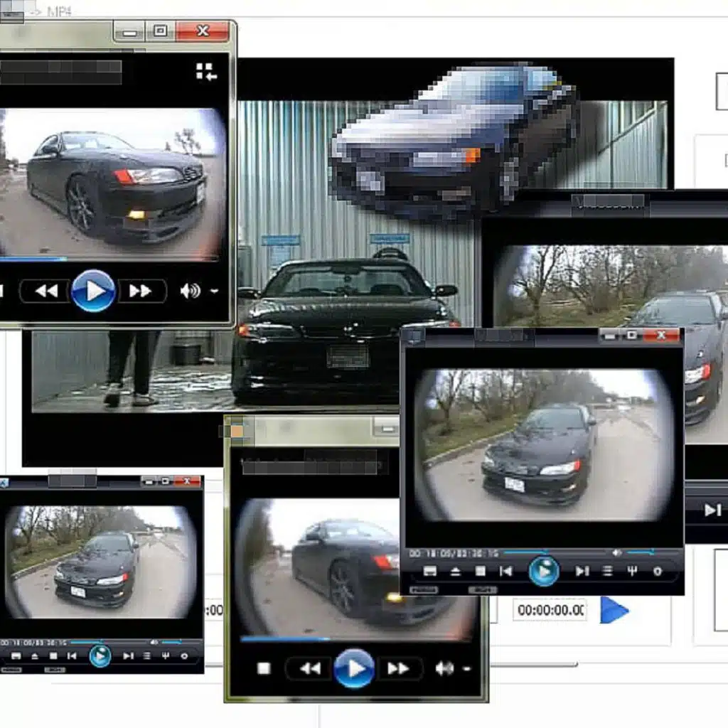
Task: Stop playback in the large right-side player
Action: [x=481, y=571]
